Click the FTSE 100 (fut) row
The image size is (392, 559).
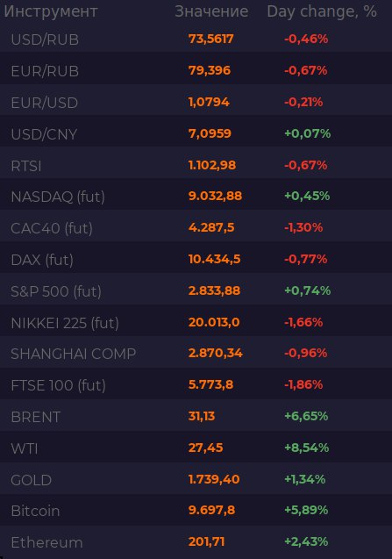196,385
